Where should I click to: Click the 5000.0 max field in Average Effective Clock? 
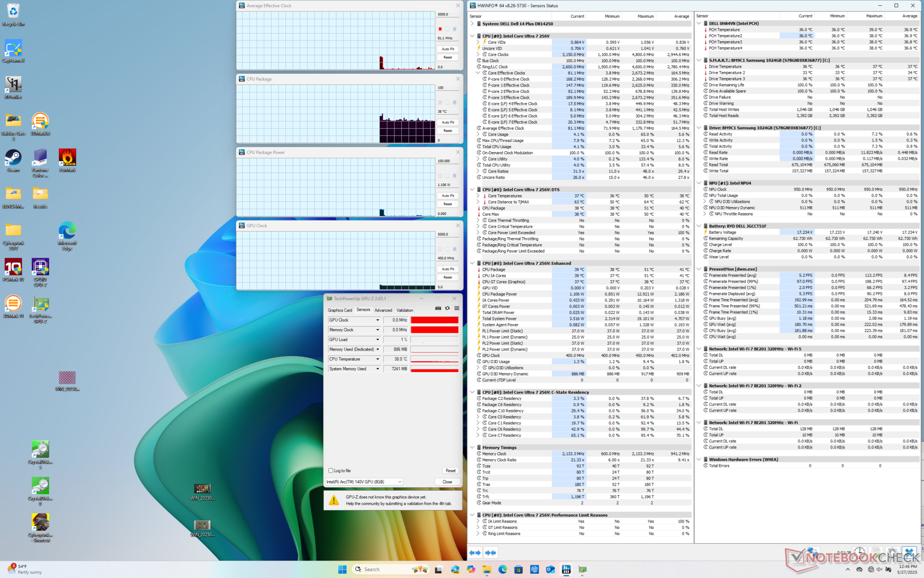tap(448, 14)
